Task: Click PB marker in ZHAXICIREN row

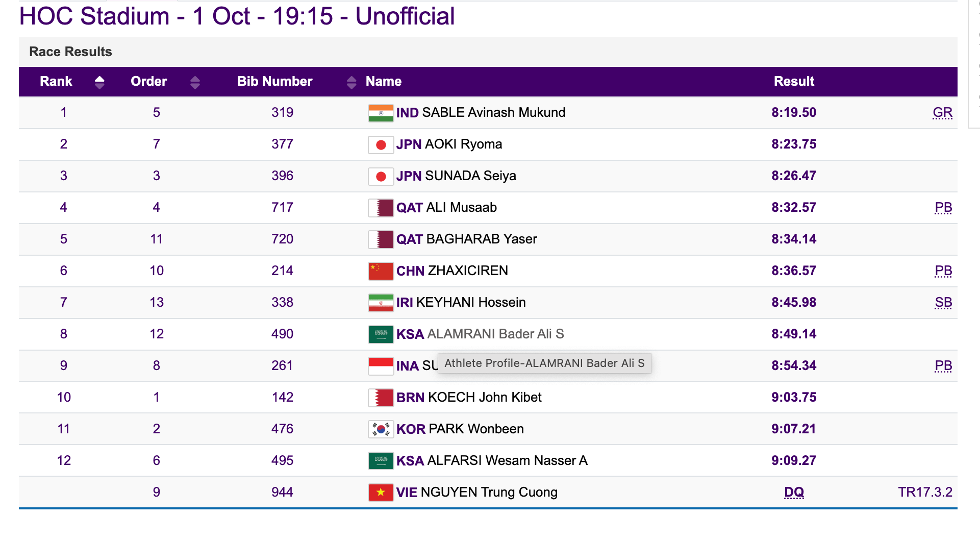Action: pyautogui.click(x=943, y=271)
